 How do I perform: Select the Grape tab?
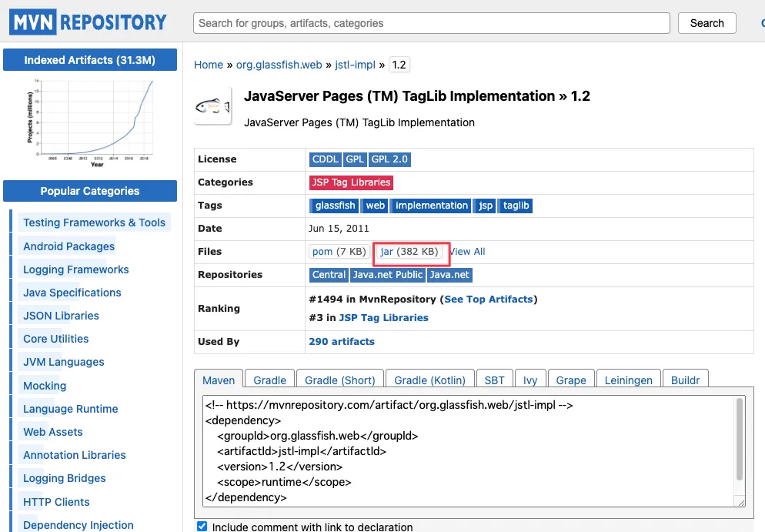(x=571, y=380)
